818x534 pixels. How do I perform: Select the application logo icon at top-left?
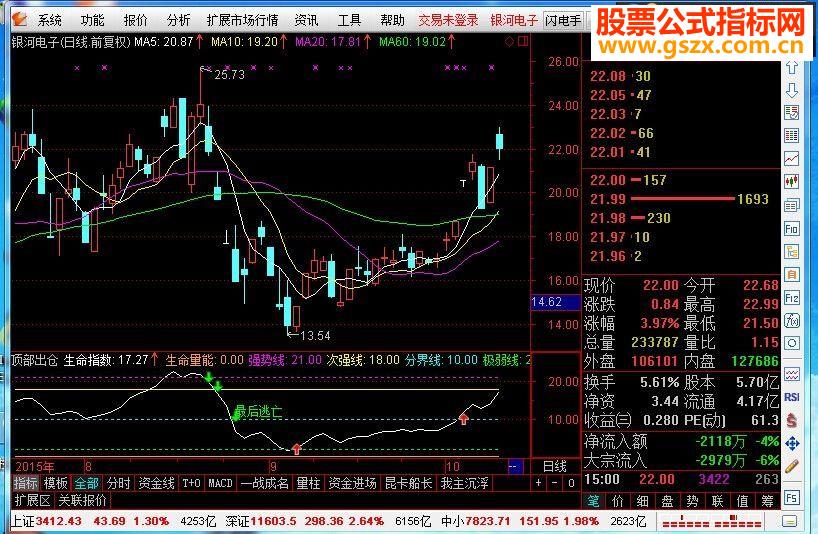pyautogui.click(x=20, y=20)
